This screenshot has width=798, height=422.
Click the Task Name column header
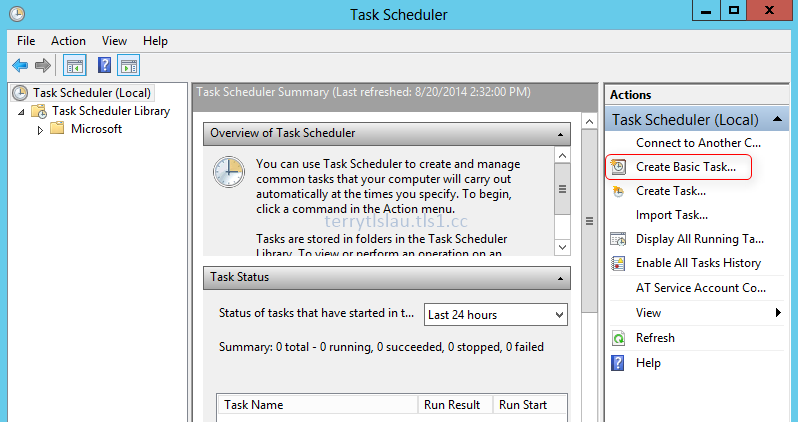[317, 405]
